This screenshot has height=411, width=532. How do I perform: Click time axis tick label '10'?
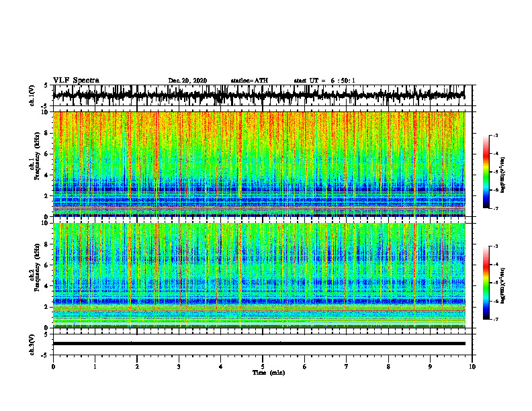(x=472, y=367)
